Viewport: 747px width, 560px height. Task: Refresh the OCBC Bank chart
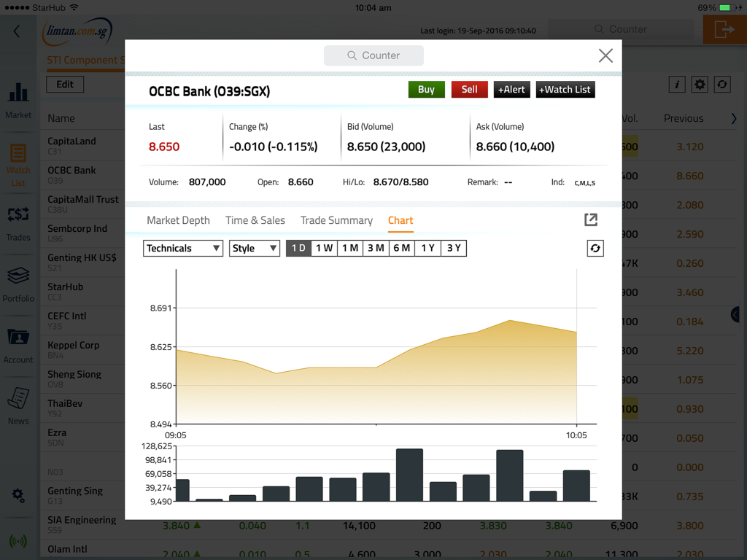595,248
